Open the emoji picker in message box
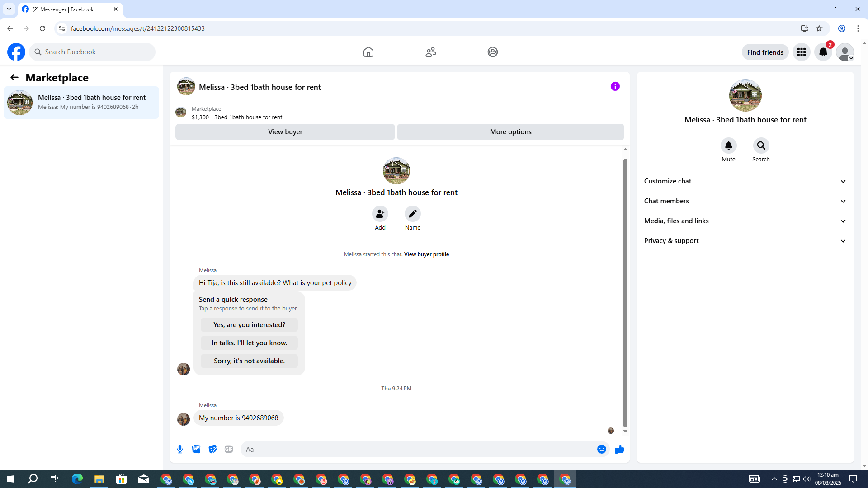 click(x=601, y=449)
